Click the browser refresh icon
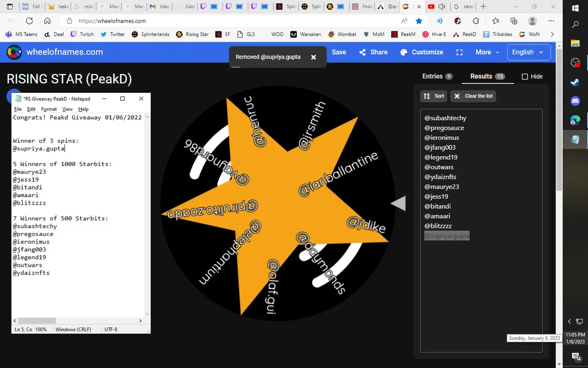Screen dimensions: 588x368 pos(29,21)
